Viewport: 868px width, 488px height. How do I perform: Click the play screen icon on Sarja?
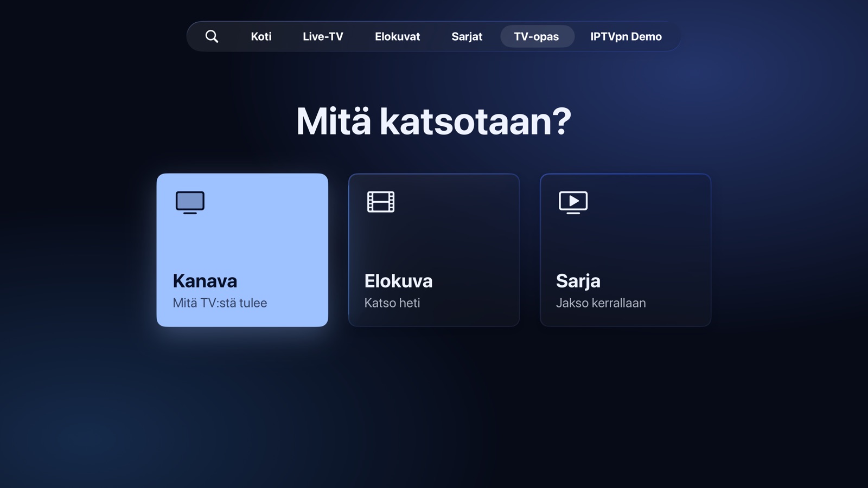[573, 202]
